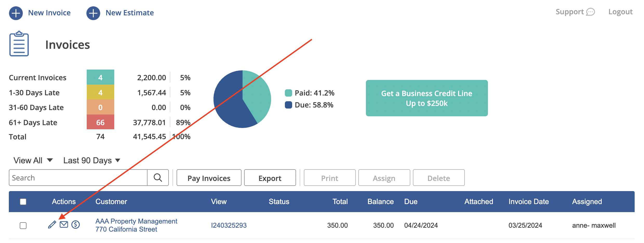Click the yellow 1-30 Days Late count box
The image size is (644, 243).
pos(100,92)
